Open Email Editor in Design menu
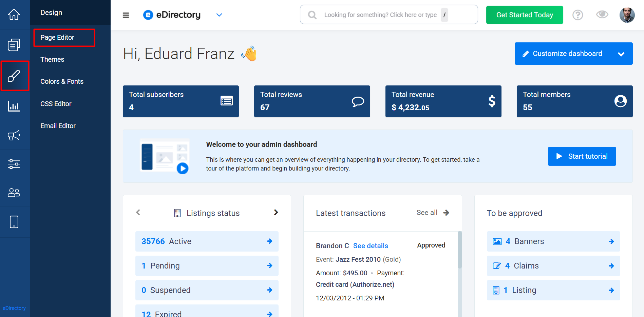This screenshot has width=644, height=317. pos(58,126)
